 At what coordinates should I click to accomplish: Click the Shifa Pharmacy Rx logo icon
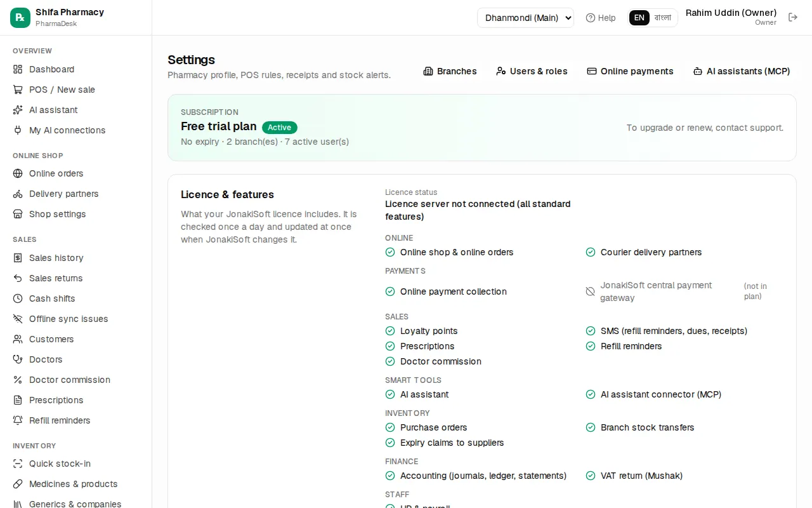[x=20, y=18]
